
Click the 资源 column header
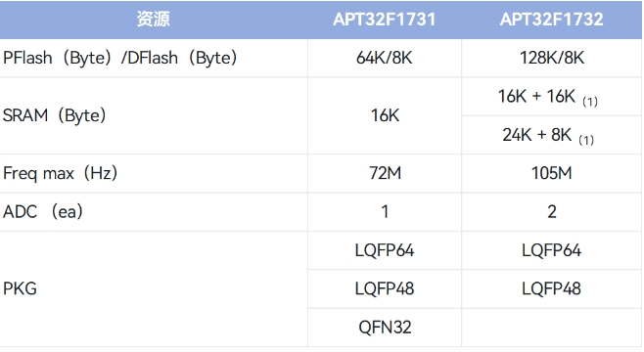pyautogui.click(x=154, y=20)
